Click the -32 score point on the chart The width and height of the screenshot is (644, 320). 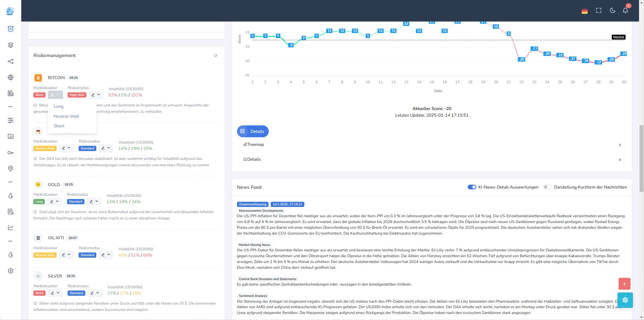click(598, 62)
